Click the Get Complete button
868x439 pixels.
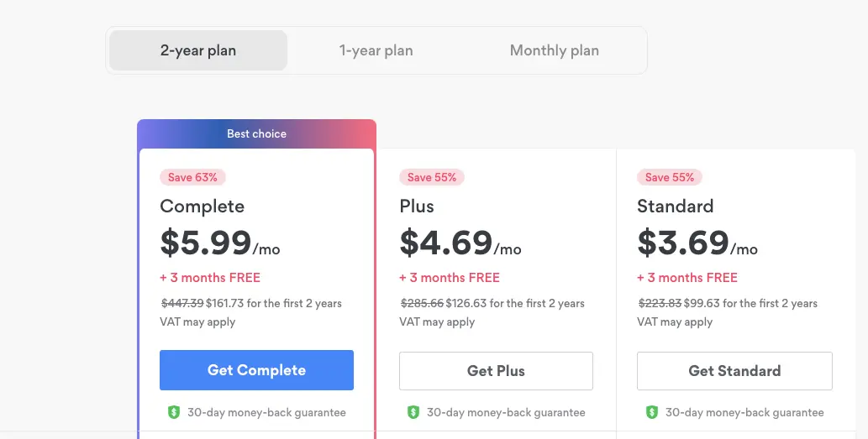point(257,370)
